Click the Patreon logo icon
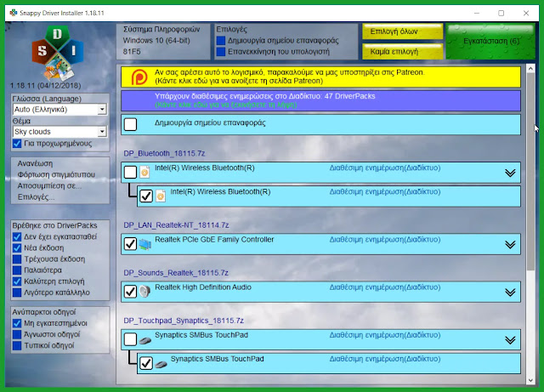The height and width of the screenshot is (392, 544). 139,77
